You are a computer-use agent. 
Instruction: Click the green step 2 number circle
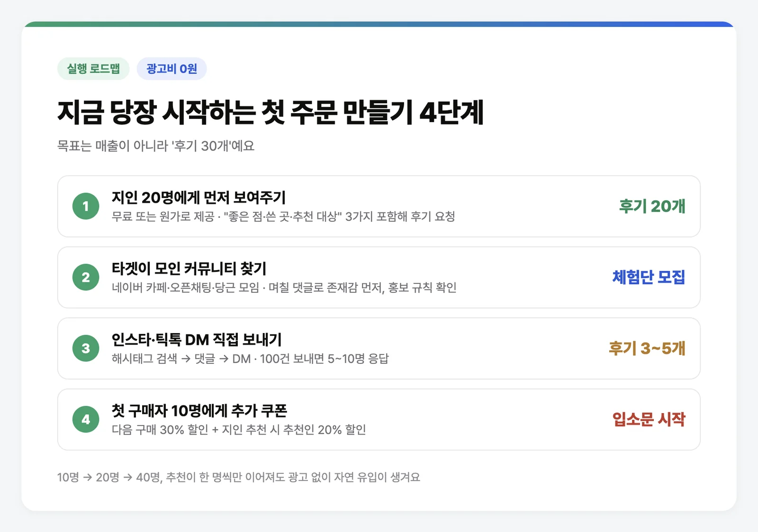pos(86,277)
